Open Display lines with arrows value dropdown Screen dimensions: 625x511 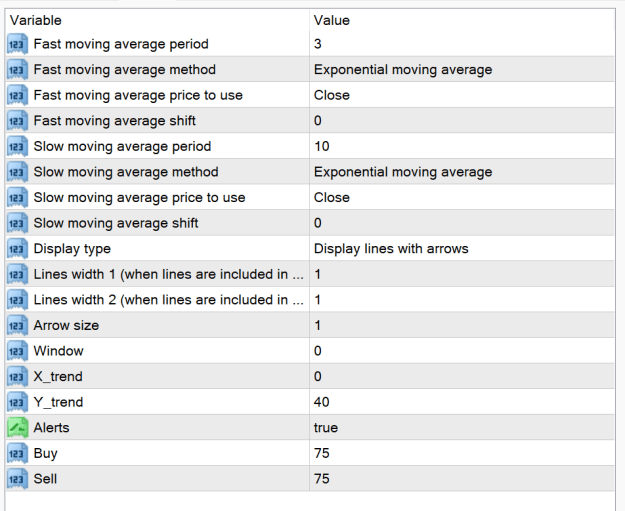(462, 249)
